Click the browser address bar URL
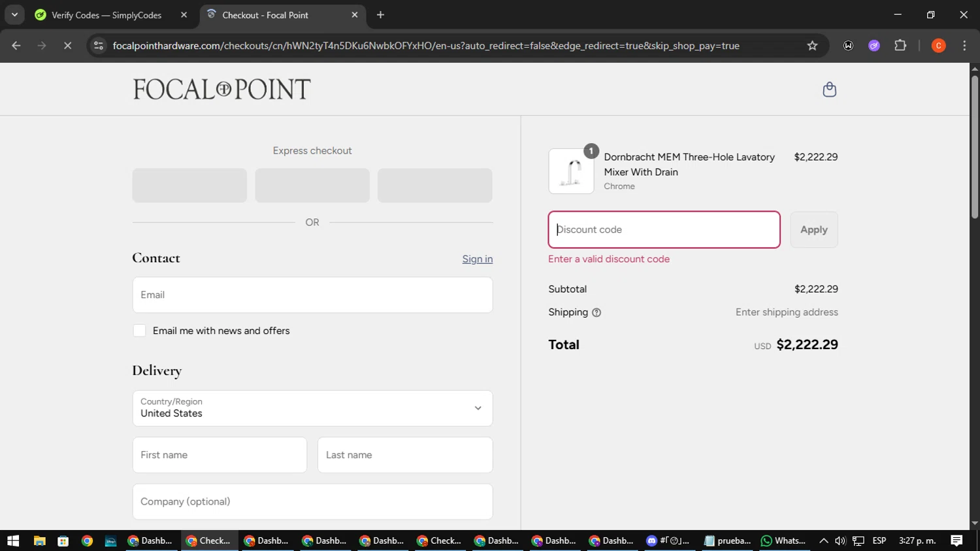Viewport: 980px width, 551px height. [426, 46]
